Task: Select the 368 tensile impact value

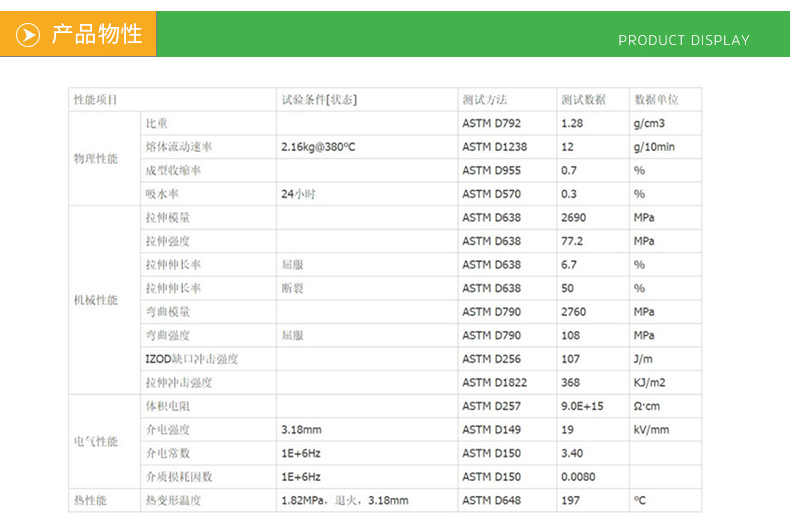Action: [570, 383]
